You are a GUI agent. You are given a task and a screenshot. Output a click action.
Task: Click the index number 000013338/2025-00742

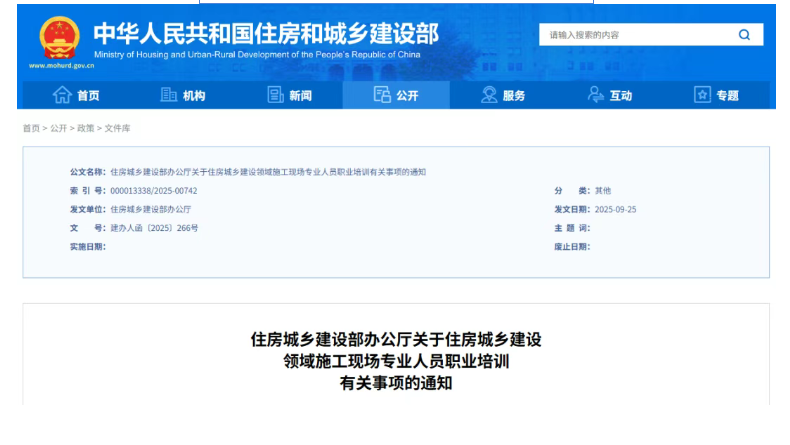154,190
